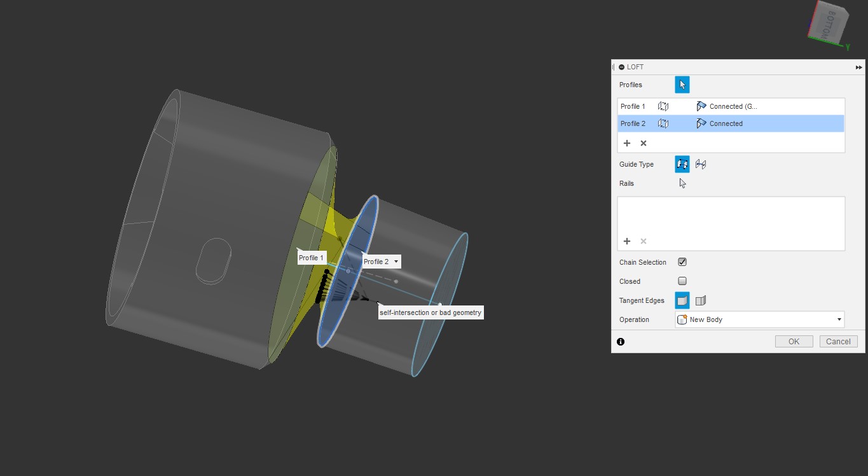
Task: Add a new profile with plus
Action: [627, 143]
